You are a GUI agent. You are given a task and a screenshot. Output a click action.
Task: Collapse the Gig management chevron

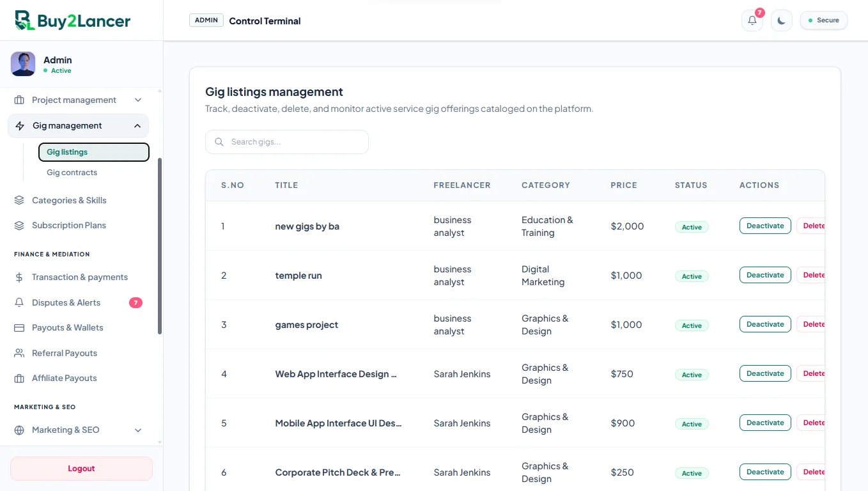[x=137, y=126]
